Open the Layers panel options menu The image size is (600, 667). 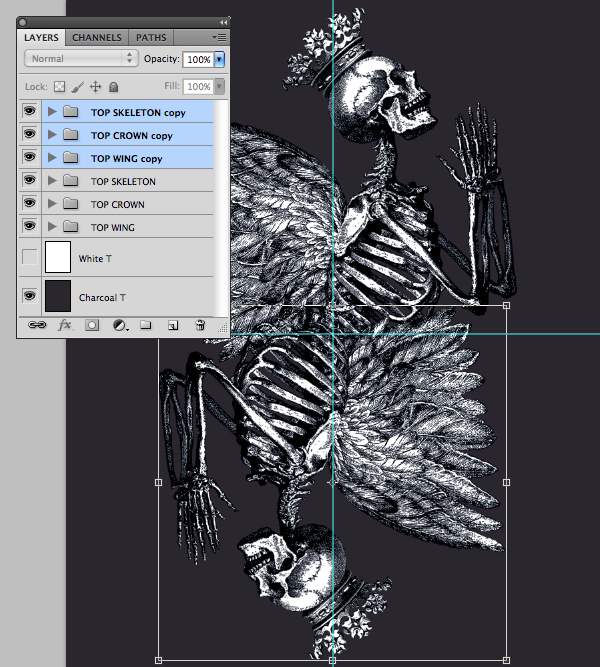click(220, 37)
